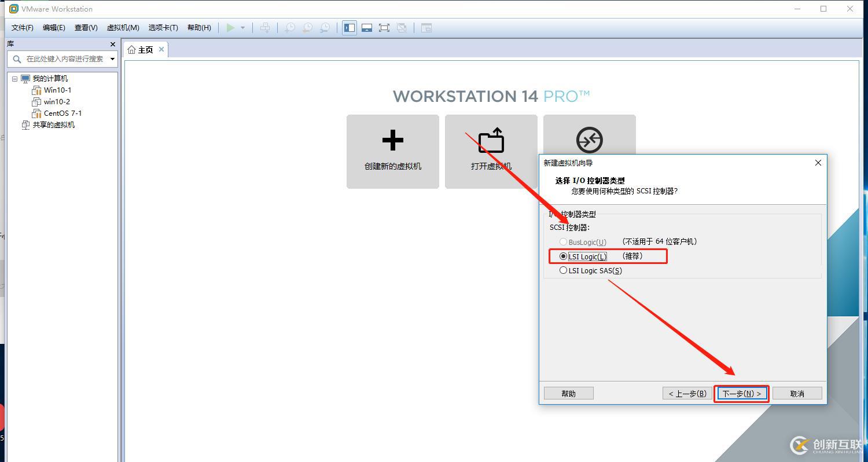Select the BusLogic(U) radio button
Image resolution: width=868 pixels, height=462 pixels.
(x=563, y=241)
